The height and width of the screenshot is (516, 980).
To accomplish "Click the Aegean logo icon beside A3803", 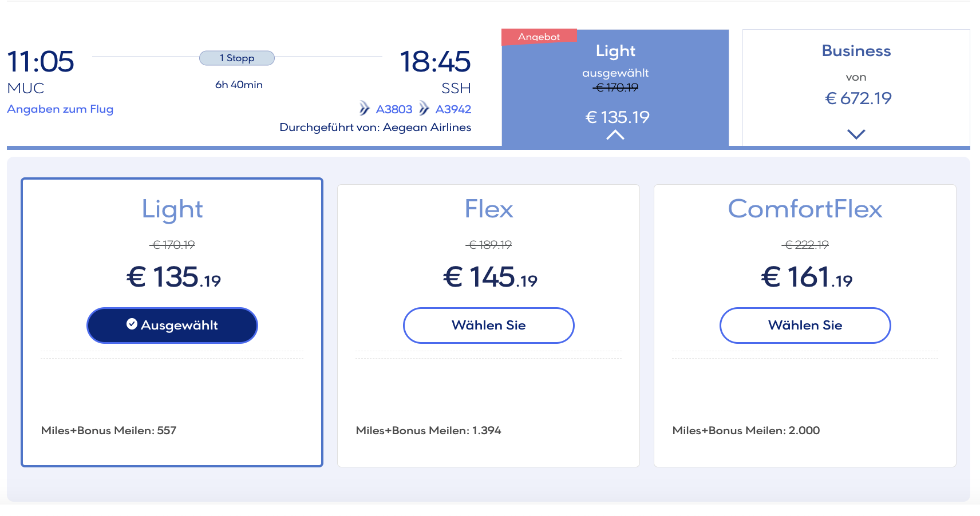I will [x=364, y=108].
